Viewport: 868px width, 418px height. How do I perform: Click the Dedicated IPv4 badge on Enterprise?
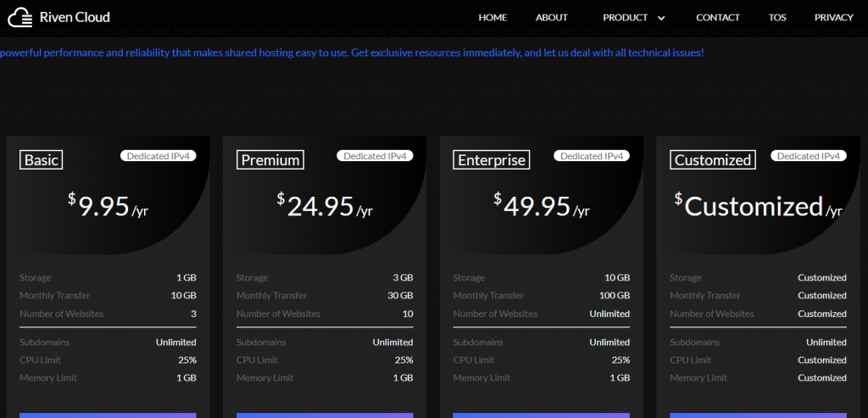click(x=592, y=156)
